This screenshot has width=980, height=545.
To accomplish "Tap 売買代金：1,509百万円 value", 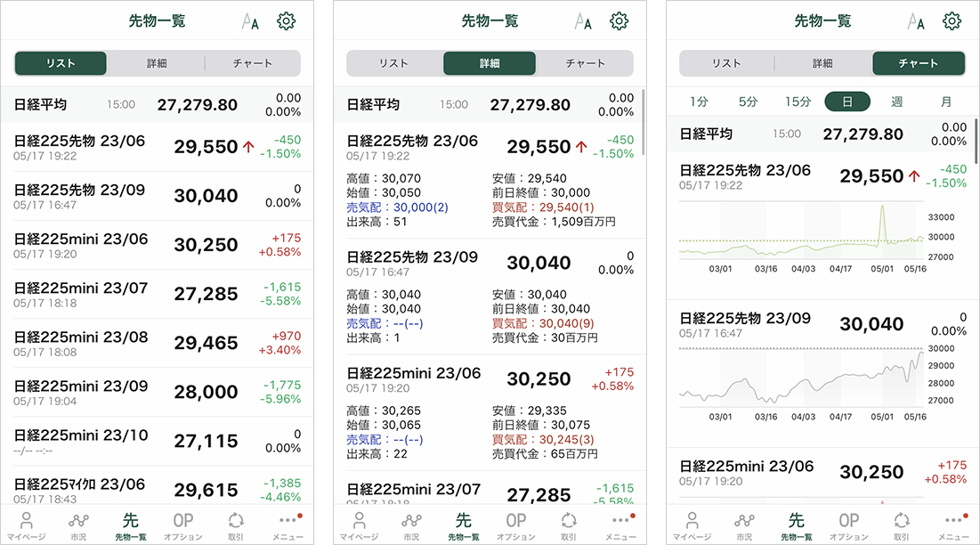I will click(x=554, y=221).
